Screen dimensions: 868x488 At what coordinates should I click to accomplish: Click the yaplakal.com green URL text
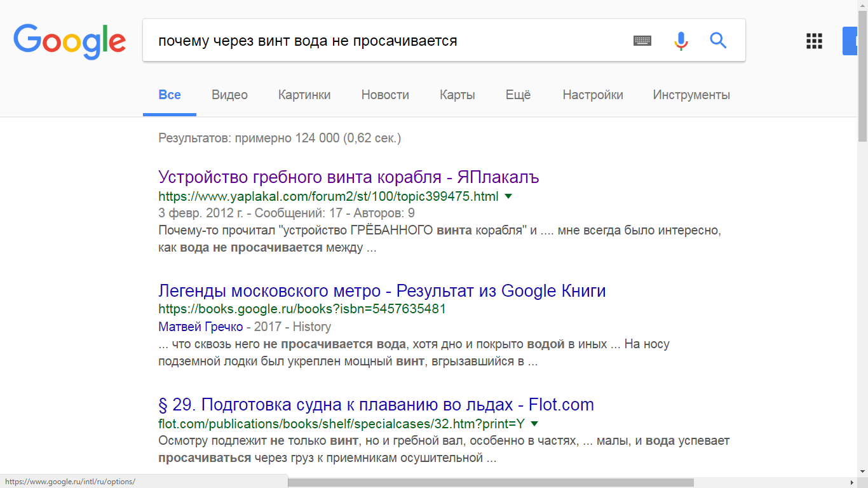point(329,196)
